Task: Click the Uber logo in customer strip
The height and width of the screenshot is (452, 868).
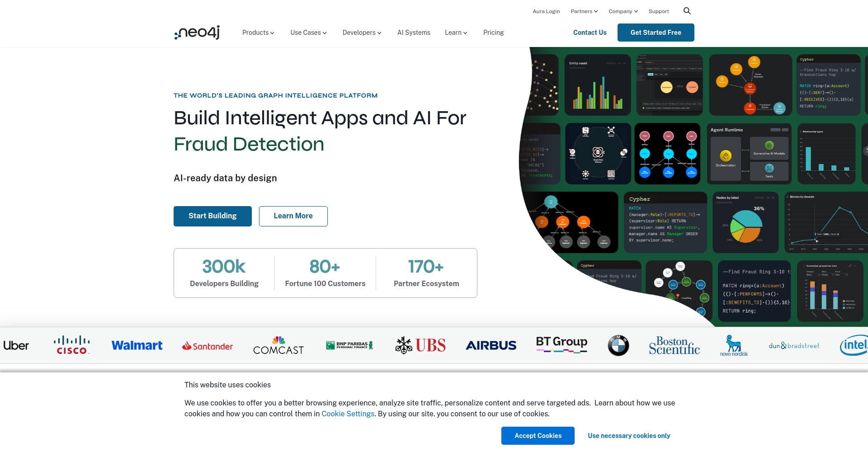Action: pyautogui.click(x=16, y=346)
